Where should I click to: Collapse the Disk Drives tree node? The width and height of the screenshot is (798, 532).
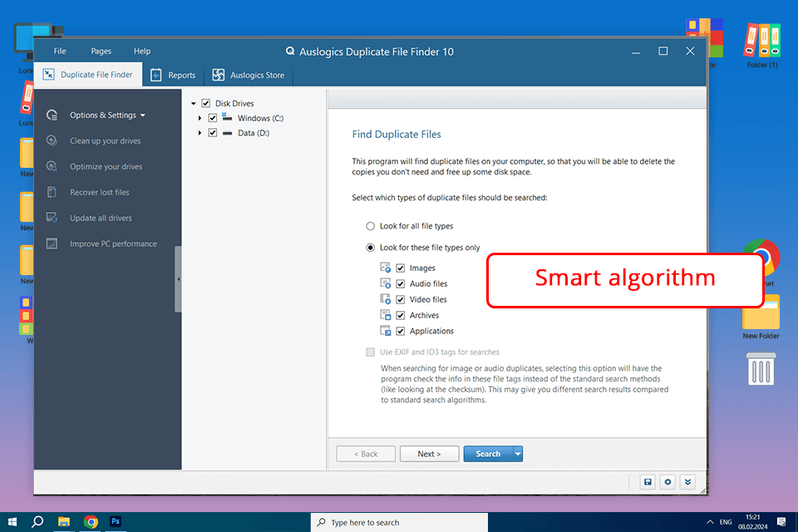[194, 104]
